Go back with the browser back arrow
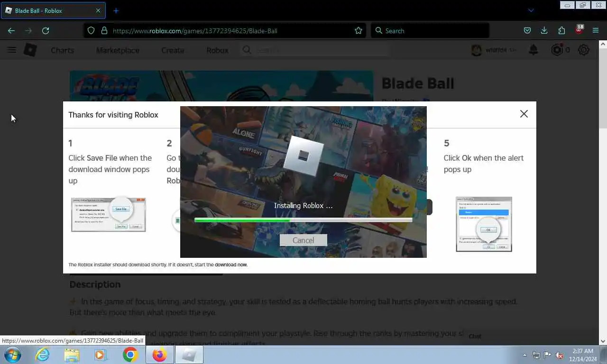This screenshot has height=364, width=607. click(11, 30)
